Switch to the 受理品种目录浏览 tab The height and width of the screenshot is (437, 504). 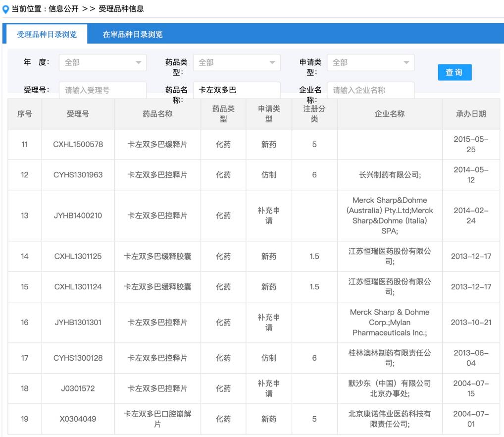[47, 34]
